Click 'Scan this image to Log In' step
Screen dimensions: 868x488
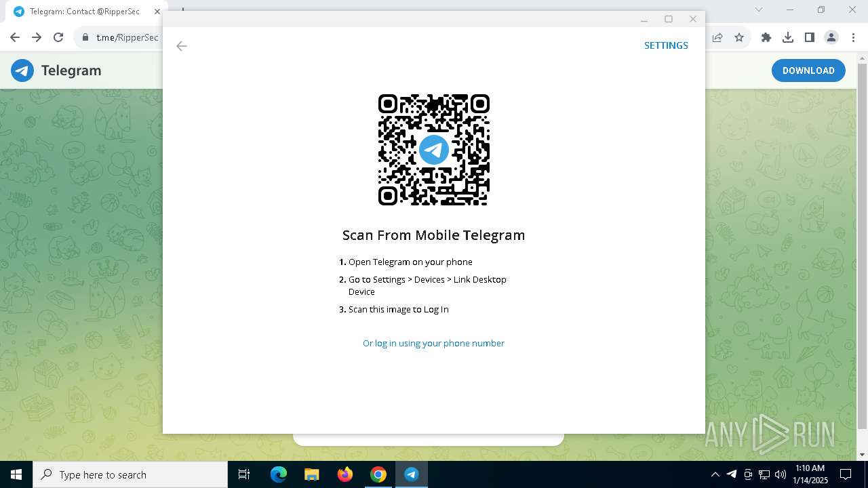[398, 309]
